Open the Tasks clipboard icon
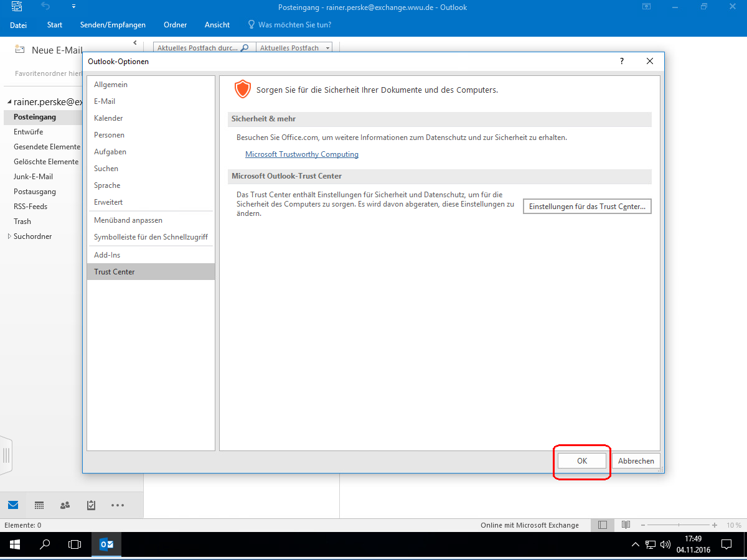The width and height of the screenshot is (747, 560). [91, 505]
